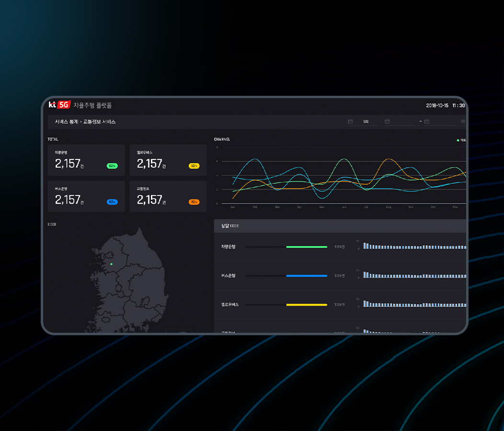Click the 차량운행 row count value
504x431 pixels.
pos(339,247)
